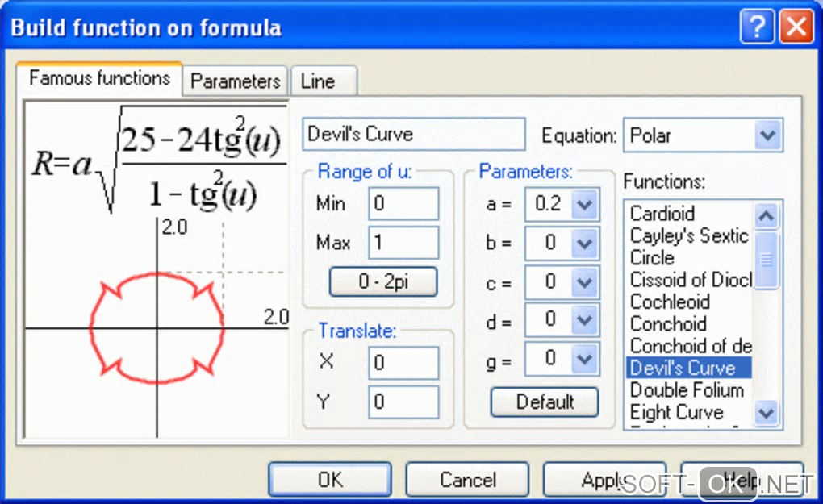This screenshot has height=504, width=823.
Task: Click the Max range input field
Action: [x=403, y=243]
